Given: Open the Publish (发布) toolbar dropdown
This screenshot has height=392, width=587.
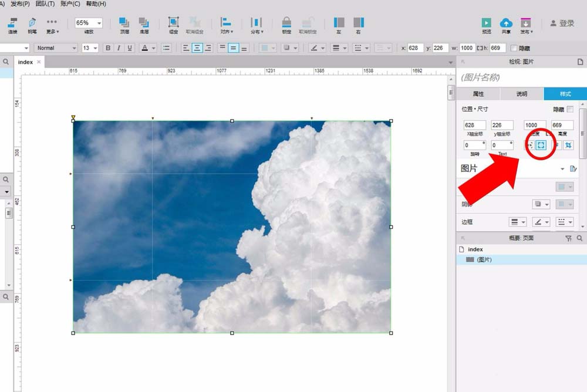Looking at the screenshot, I should [526, 25].
